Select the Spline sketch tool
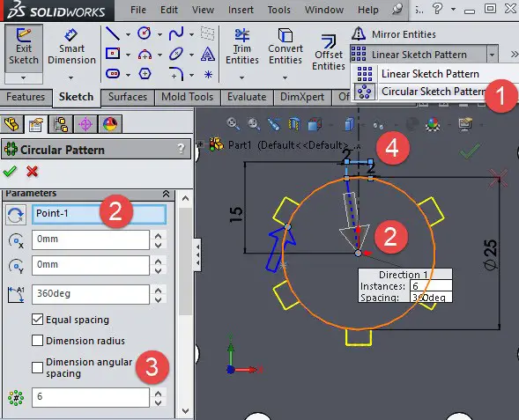Image resolution: width=519 pixels, height=420 pixels. pyautogui.click(x=176, y=33)
